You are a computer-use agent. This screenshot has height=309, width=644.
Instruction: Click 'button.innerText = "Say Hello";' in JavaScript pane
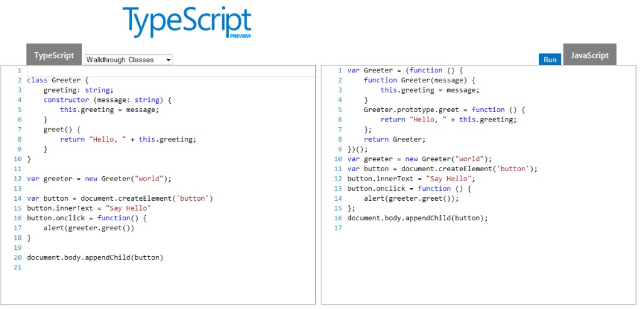click(x=411, y=179)
